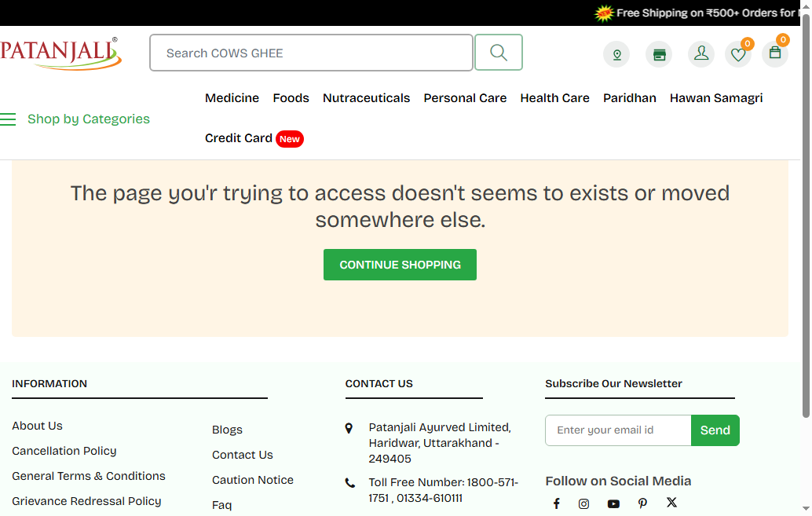Expand Shop by Categories
Screen dimensions: 812x516
[x=89, y=119]
